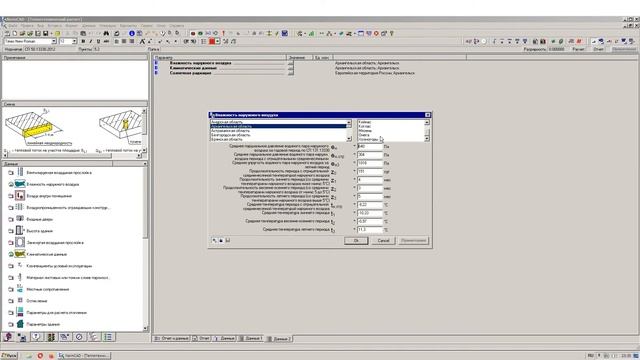The width and height of the screenshot is (640, 360).
Task: Click the red text color swatch
Action: pyautogui.click(x=212, y=41)
